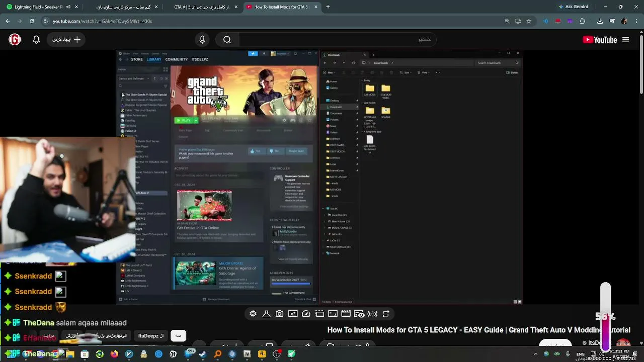Expand Local Disk (C:) tree node
This screenshot has height=362, width=644.
coord(325,215)
